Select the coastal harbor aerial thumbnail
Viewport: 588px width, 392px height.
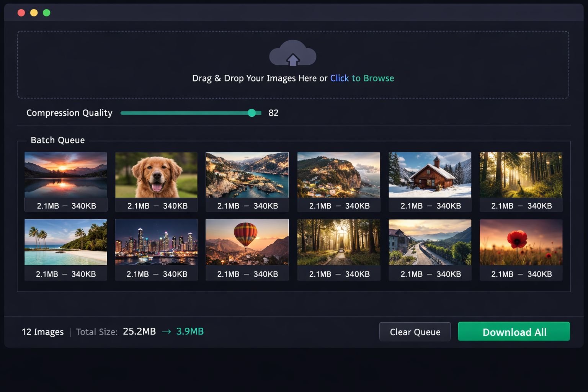point(247,175)
